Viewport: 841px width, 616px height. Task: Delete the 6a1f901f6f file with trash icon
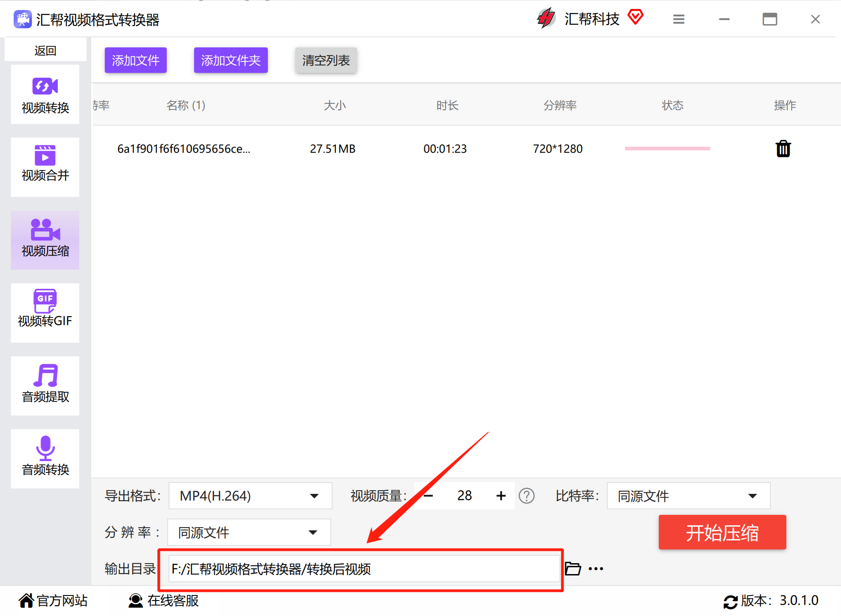783,149
